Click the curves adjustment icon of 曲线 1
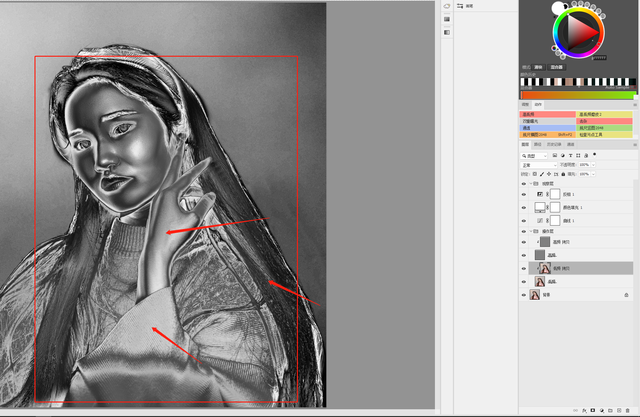This screenshot has width=640, height=417. (x=540, y=221)
